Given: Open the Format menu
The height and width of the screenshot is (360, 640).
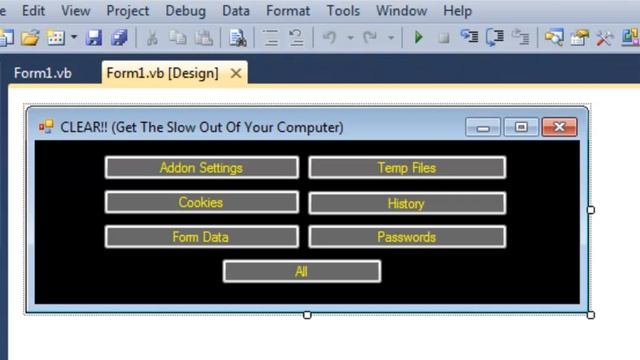Looking at the screenshot, I should click(288, 11).
